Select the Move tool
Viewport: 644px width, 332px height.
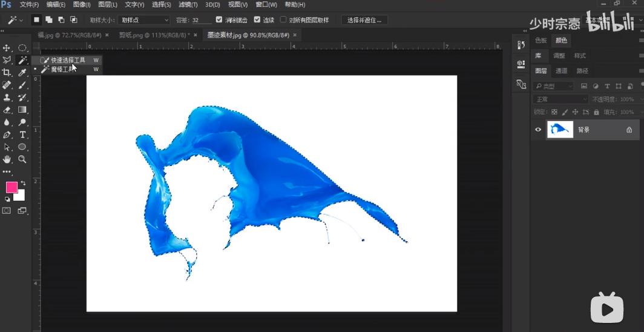click(7, 48)
